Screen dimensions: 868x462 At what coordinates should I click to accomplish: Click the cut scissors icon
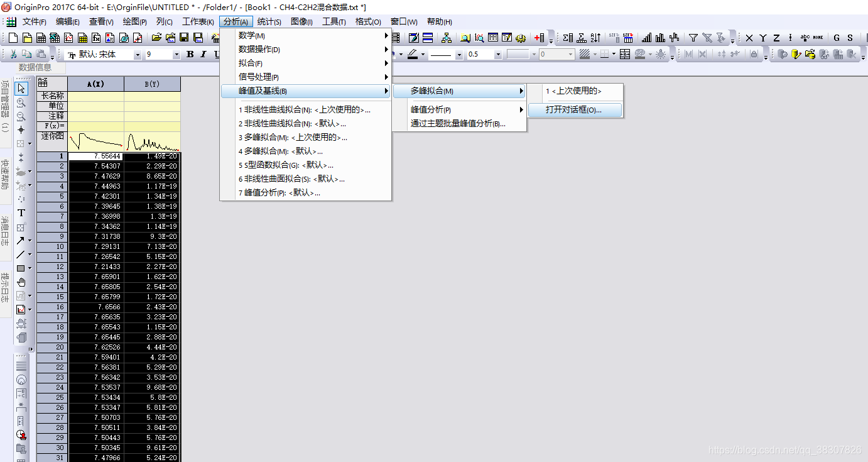pos(13,55)
